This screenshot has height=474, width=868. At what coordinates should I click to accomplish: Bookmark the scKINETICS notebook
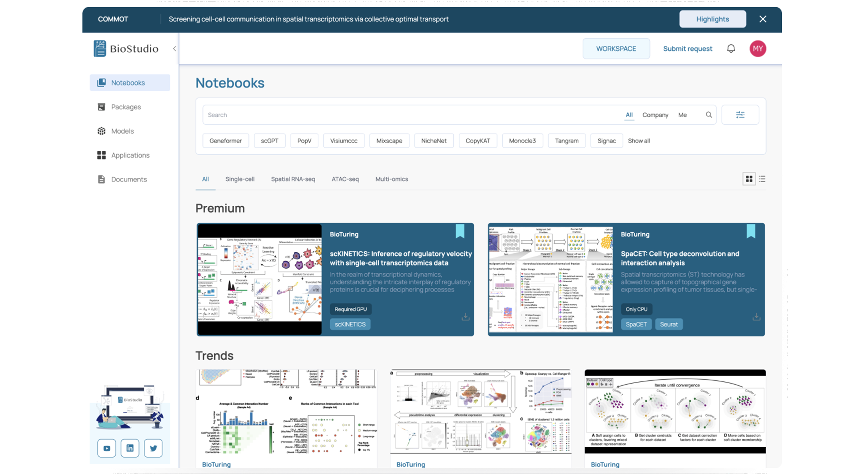tap(460, 231)
